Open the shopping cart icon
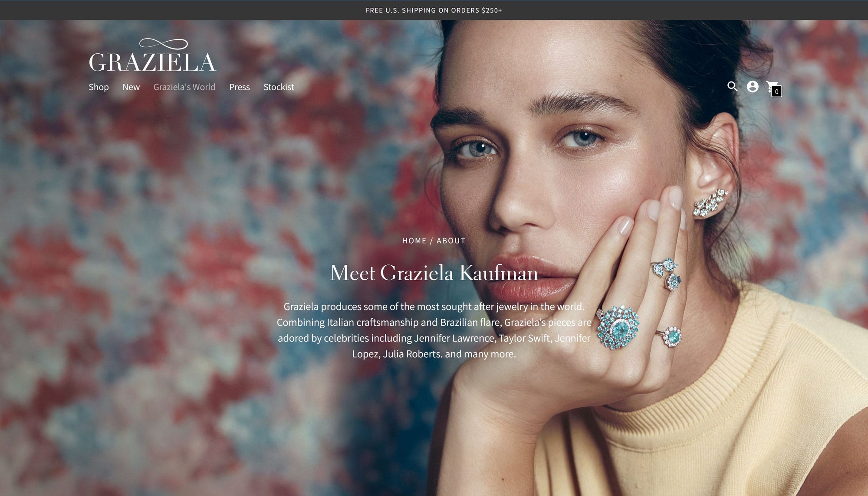The width and height of the screenshot is (868, 496). point(772,86)
